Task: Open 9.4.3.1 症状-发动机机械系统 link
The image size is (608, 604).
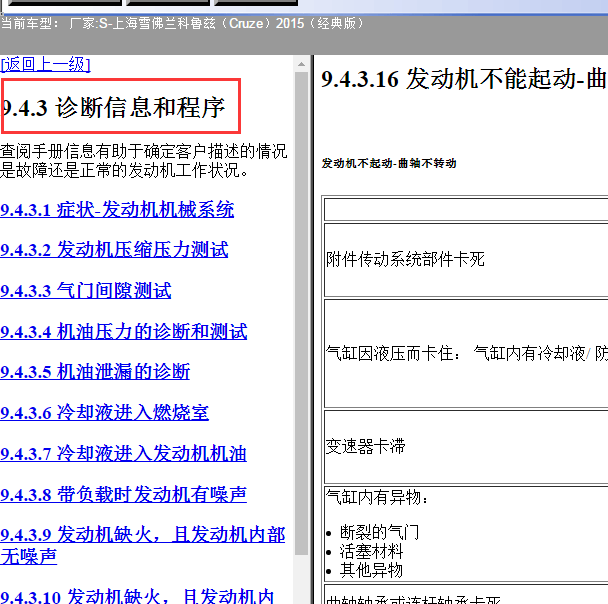Action: [x=117, y=210]
